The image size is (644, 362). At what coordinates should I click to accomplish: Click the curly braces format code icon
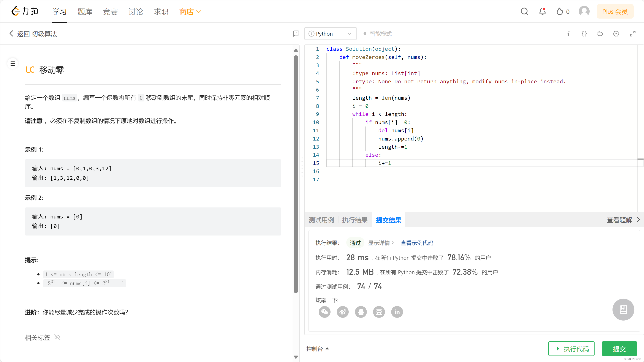[x=584, y=33]
